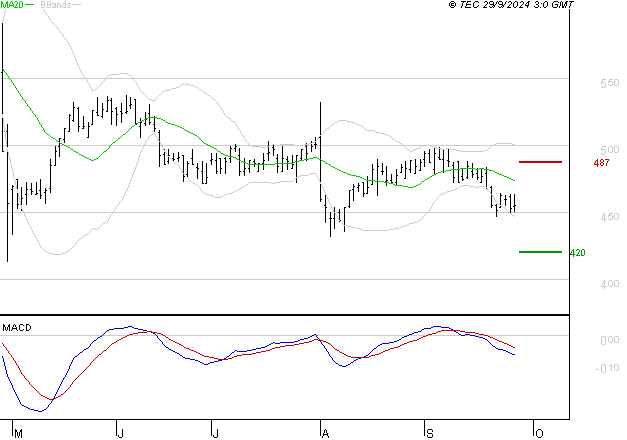Click the red resistance line marker
Image resolution: width=627 pixels, height=440 pixels.
click(540, 162)
